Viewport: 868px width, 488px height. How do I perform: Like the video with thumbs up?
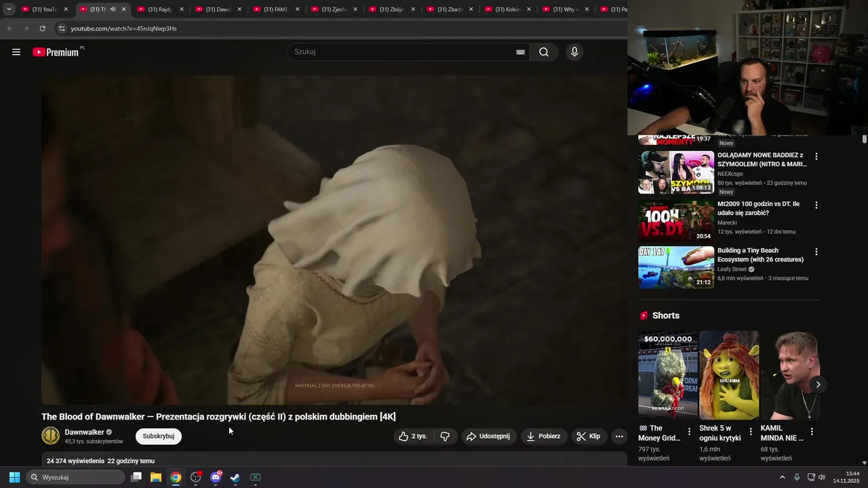point(414,436)
